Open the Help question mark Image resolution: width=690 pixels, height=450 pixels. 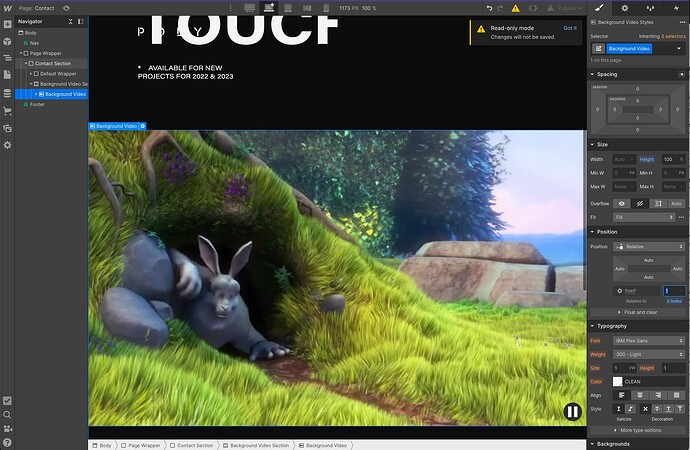7,442
